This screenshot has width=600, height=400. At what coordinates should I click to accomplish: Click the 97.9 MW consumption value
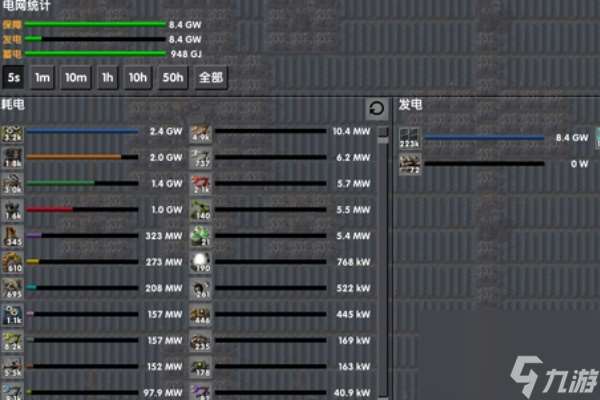tap(163, 393)
